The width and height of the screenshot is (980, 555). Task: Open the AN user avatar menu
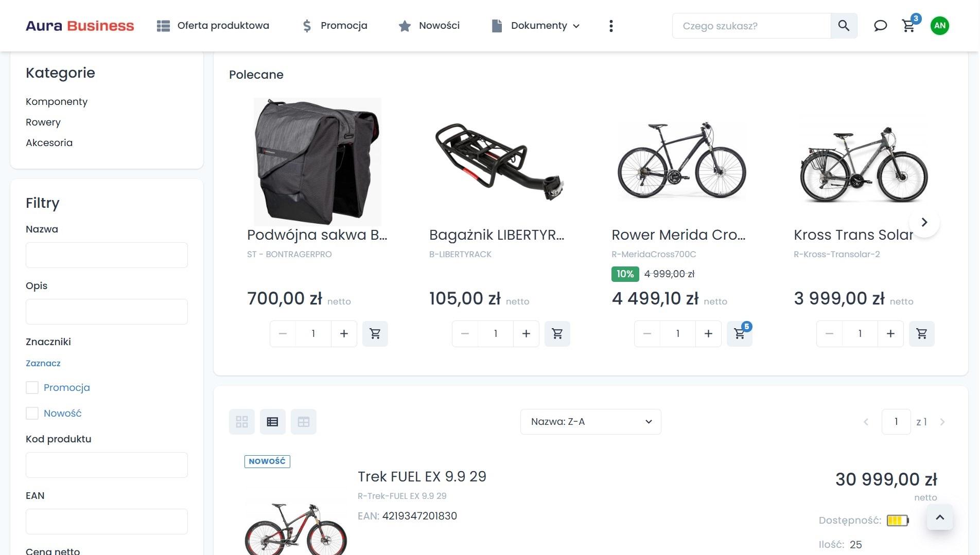pos(940,26)
